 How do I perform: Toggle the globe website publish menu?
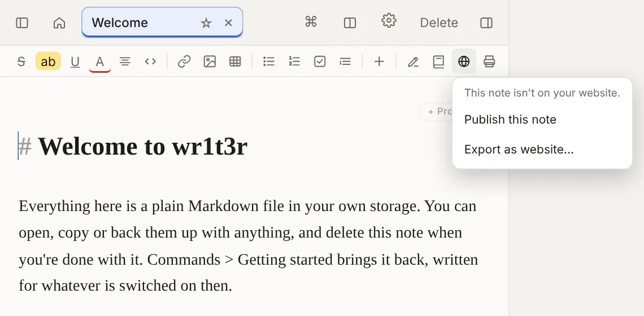click(464, 62)
